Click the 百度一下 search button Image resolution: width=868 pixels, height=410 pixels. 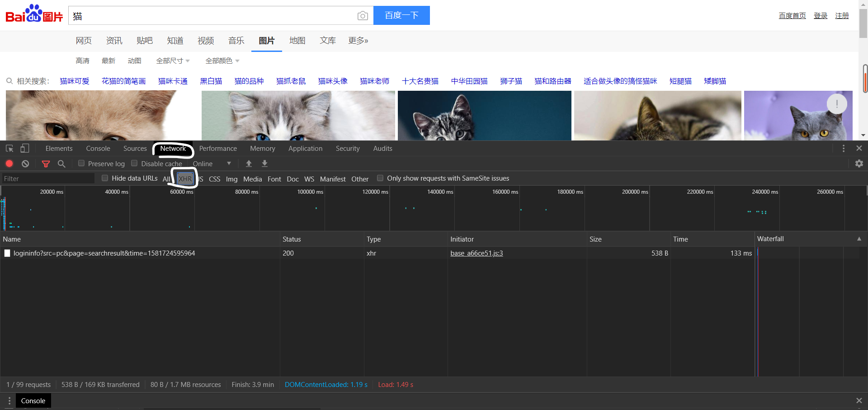401,15
